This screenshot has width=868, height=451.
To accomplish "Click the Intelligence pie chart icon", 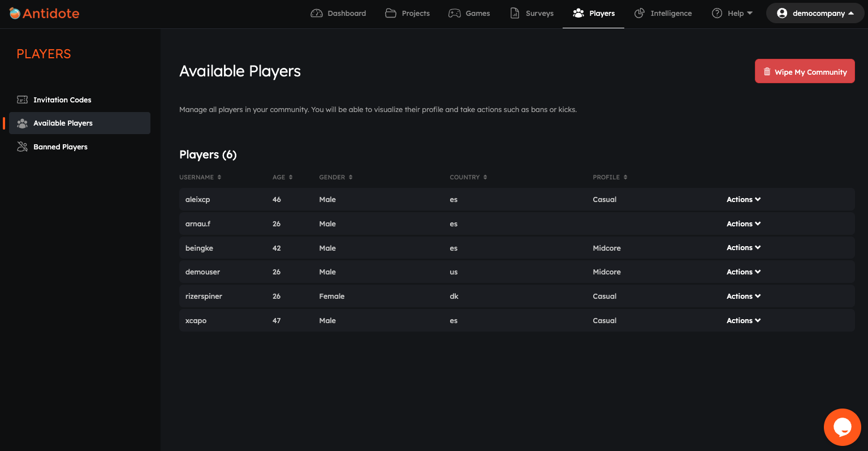I will [640, 13].
